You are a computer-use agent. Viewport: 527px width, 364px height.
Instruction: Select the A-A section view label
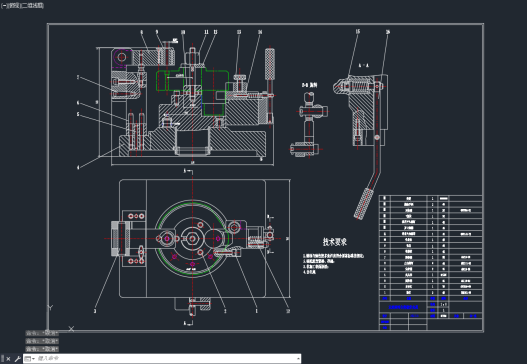point(363,65)
